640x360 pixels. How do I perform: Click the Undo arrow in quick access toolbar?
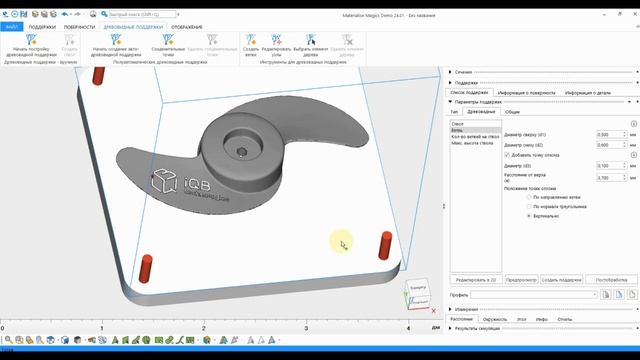64,14
